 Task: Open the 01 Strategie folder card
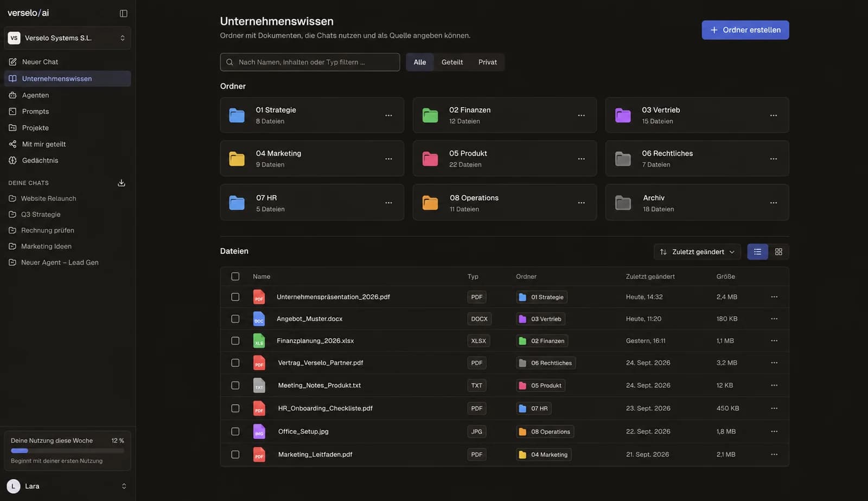312,115
